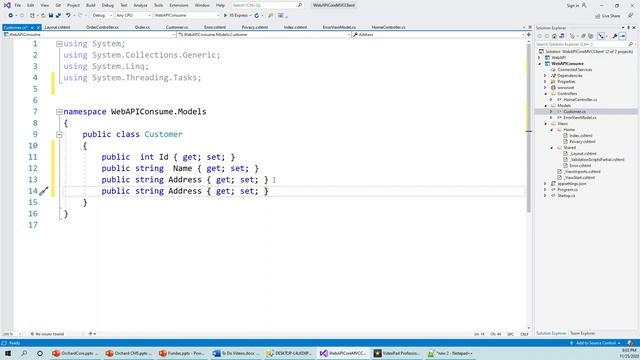Viewport: 640px width, 360px height.
Task: Click the Sign in account icon
Action: coord(584,5)
